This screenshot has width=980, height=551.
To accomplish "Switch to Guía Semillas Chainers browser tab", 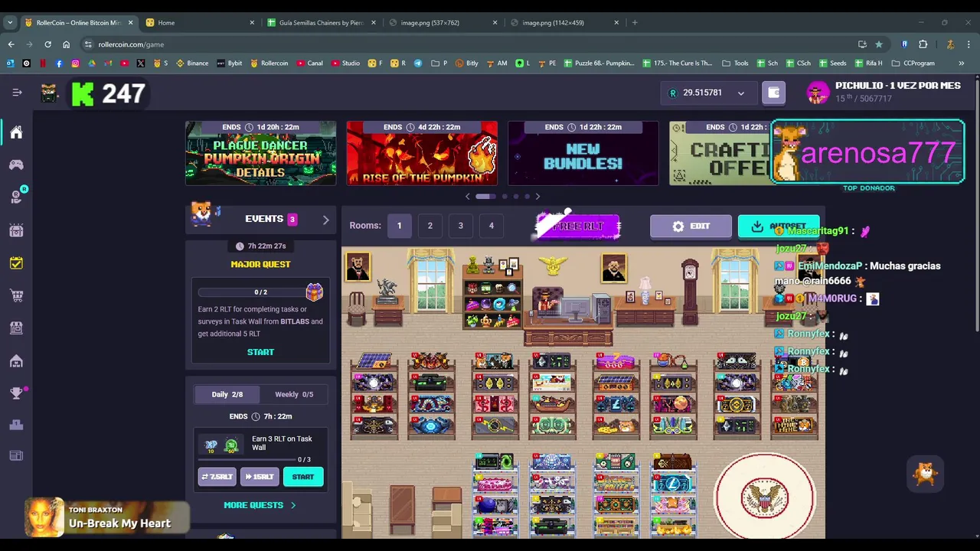I will 321,22.
